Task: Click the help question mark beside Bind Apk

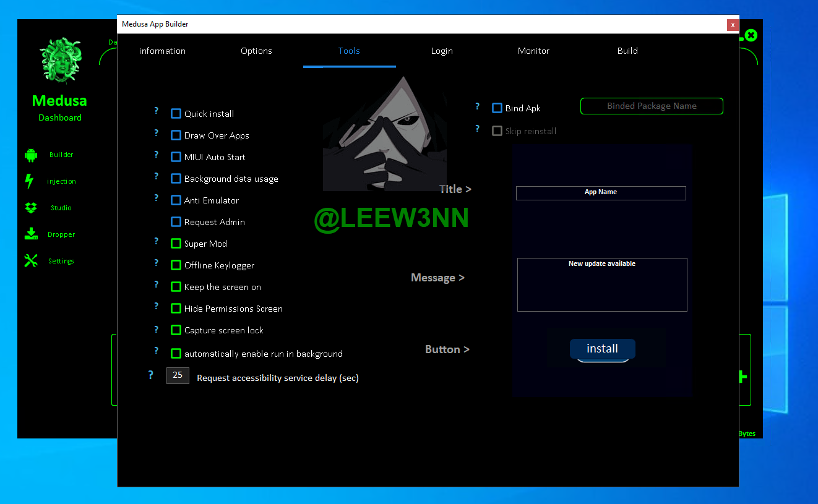Action: [x=477, y=106]
